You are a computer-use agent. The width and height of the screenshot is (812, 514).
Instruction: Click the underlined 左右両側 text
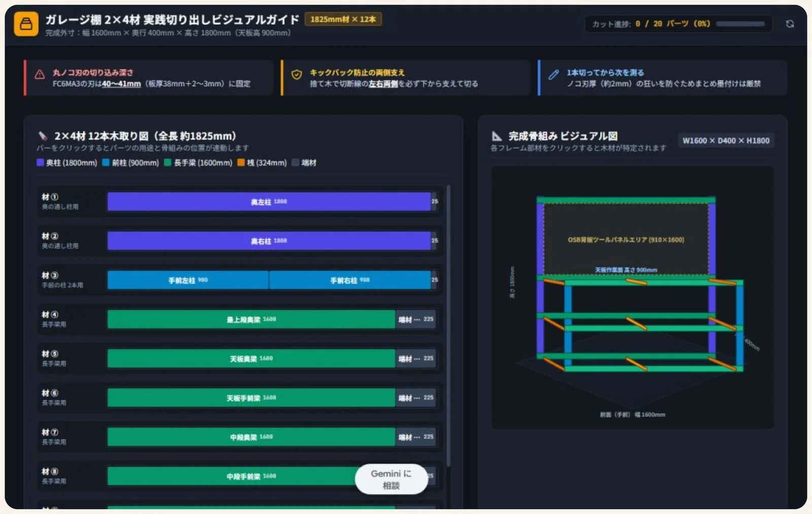pyautogui.click(x=383, y=84)
